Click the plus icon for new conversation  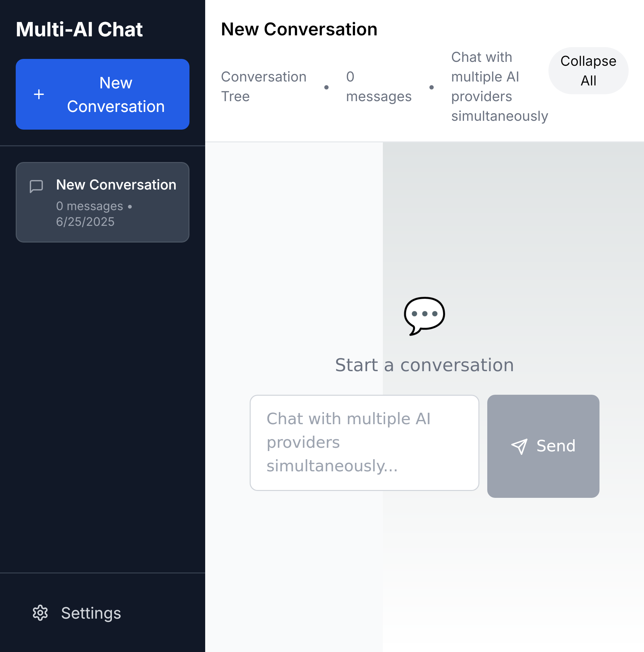[x=39, y=94]
